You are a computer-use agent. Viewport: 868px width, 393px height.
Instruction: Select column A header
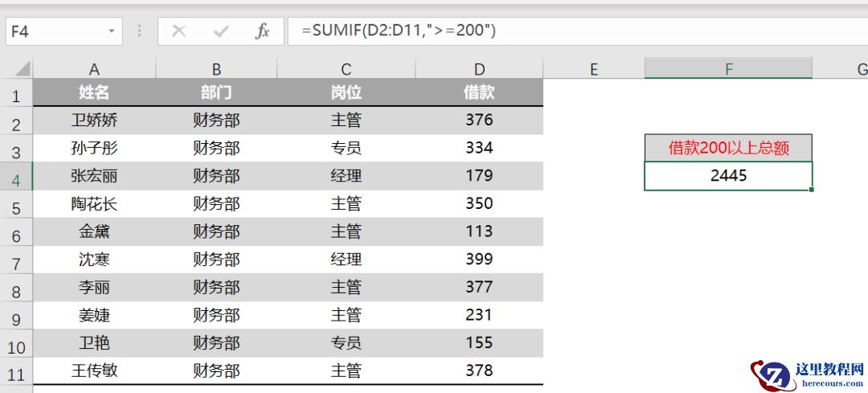[x=94, y=69]
